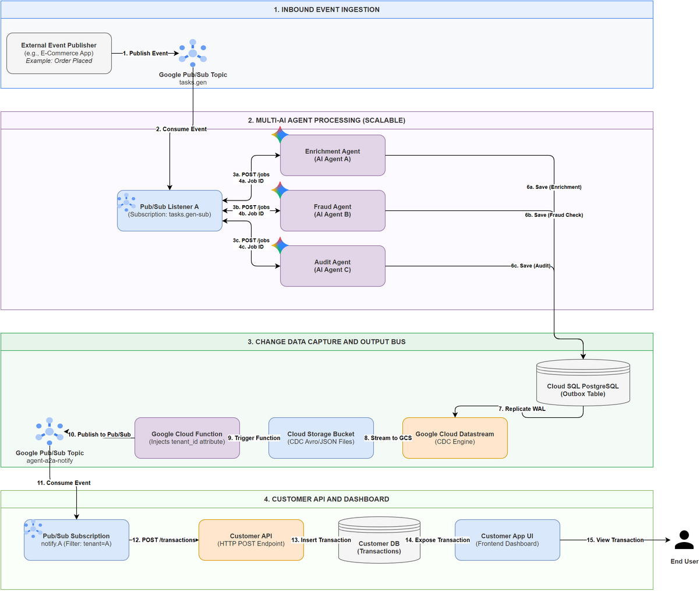Click the Gemini star icon on Audit Agent

(x=280, y=246)
